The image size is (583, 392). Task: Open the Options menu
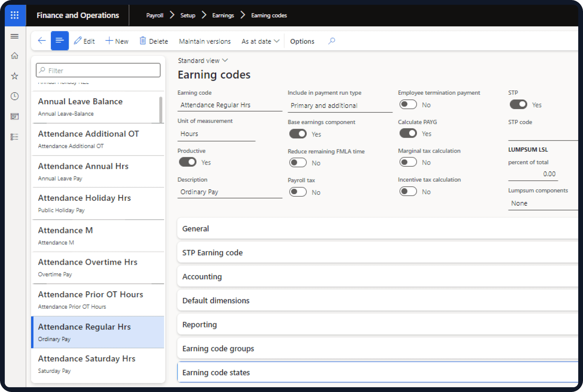[302, 41]
